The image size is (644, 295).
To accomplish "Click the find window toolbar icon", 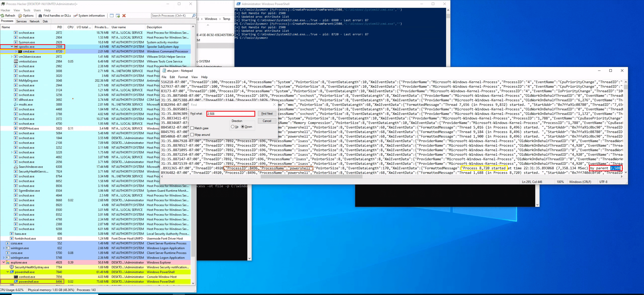I will pyautogui.click(x=112, y=15).
